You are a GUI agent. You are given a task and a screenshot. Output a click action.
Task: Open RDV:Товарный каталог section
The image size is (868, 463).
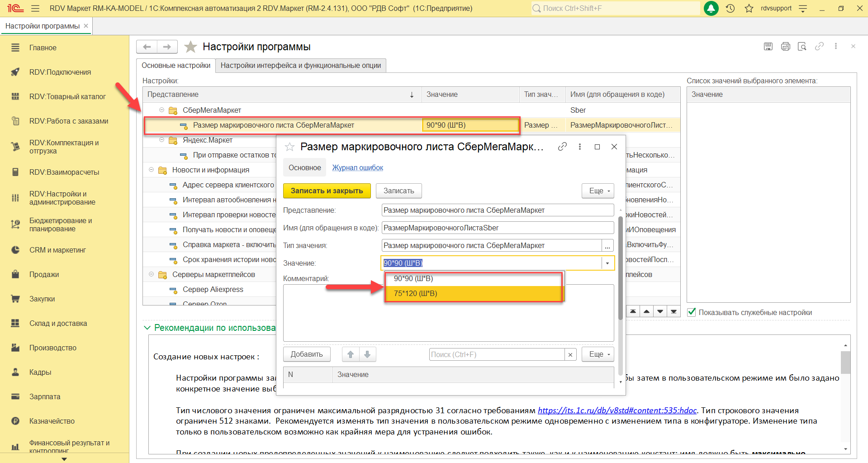pyautogui.click(x=67, y=96)
